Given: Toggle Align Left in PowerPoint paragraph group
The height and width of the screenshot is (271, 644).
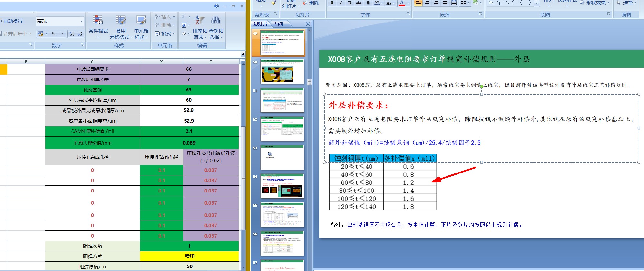Looking at the screenshot, I should point(418,3).
